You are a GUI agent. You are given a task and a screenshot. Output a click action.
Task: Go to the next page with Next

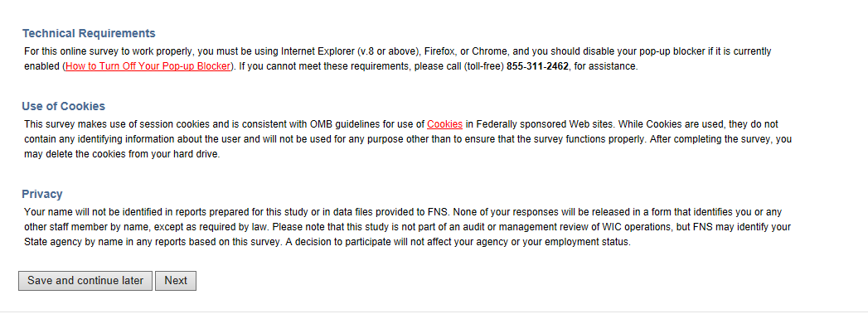pyautogui.click(x=176, y=281)
